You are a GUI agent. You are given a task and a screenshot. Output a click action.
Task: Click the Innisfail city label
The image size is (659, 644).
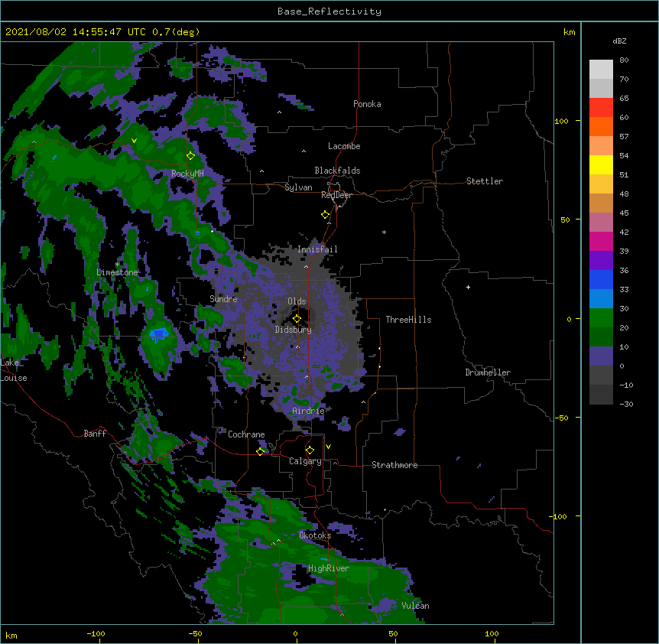pyautogui.click(x=317, y=249)
